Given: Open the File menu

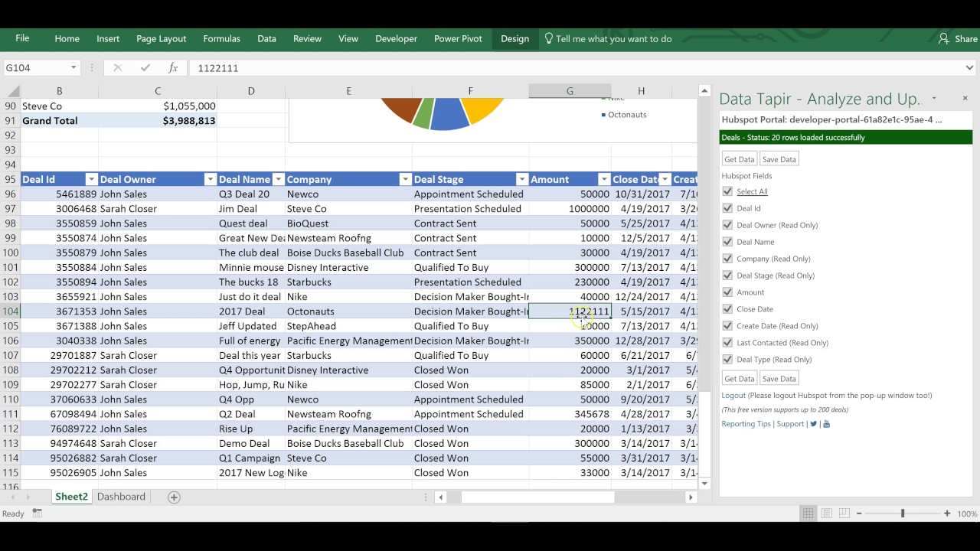Looking at the screenshot, I should click(22, 38).
